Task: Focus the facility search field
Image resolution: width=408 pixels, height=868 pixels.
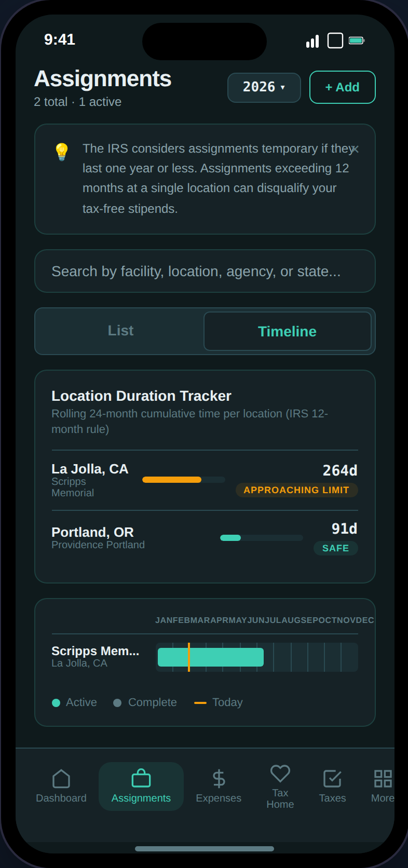Action: tap(205, 271)
